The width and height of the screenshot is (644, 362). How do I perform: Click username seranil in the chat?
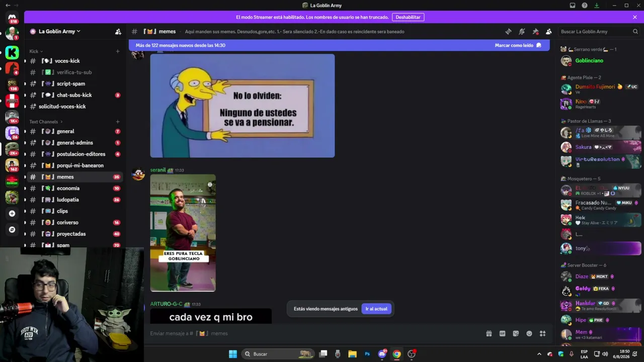[x=158, y=170]
